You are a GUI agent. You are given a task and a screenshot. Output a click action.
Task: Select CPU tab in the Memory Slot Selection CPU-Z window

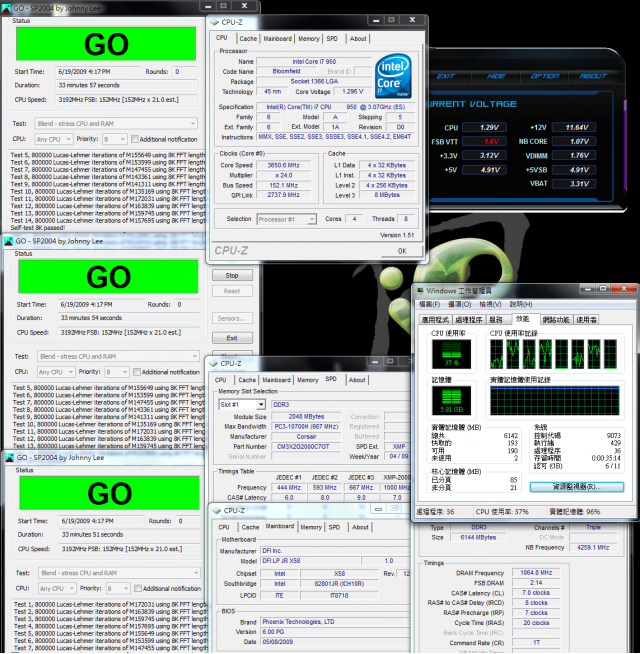coord(221,380)
